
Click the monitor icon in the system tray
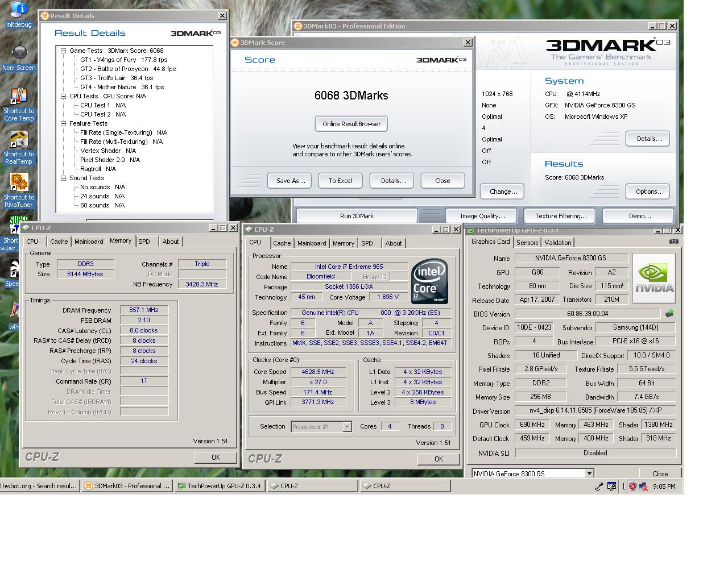point(612,487)
